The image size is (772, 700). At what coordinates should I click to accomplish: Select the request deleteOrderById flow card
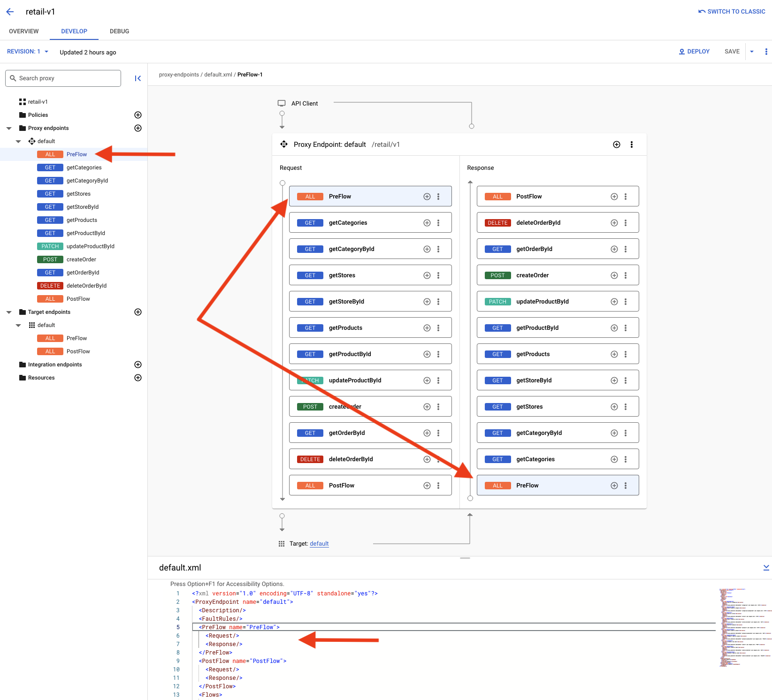coord(370,459)
